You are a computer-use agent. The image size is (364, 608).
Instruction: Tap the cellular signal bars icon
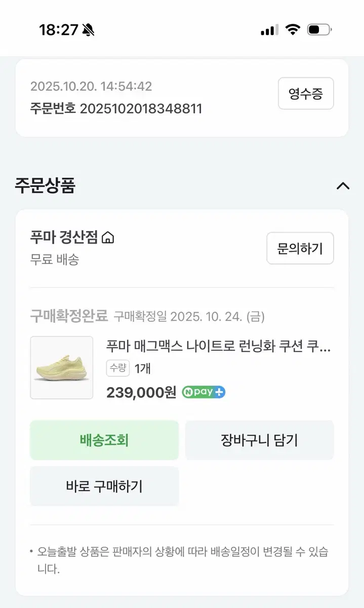coord(269,30)
